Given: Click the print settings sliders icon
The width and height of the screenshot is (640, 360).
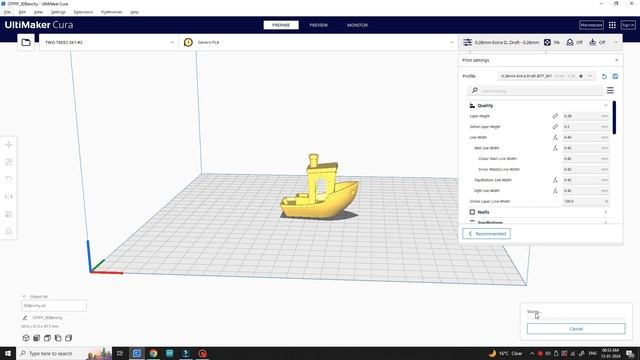Looking at the screenshot, I should point(467,42).
